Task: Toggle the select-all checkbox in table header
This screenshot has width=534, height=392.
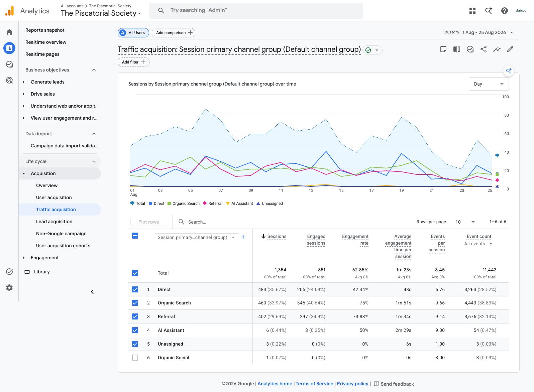Action: [135, 236]
